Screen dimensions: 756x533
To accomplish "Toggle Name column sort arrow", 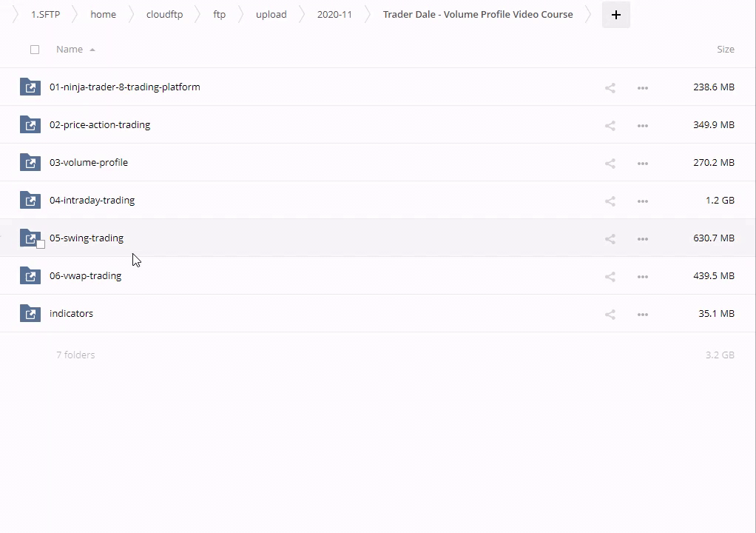I will pyautogui.click(x=92, y=50).
